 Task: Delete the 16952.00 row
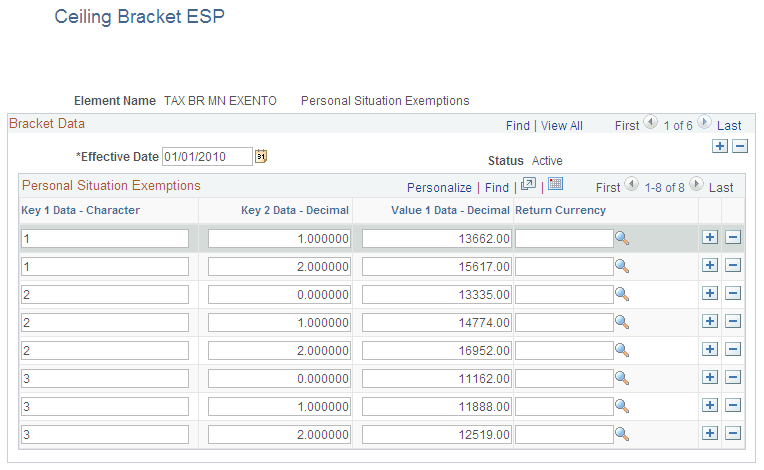733,349
